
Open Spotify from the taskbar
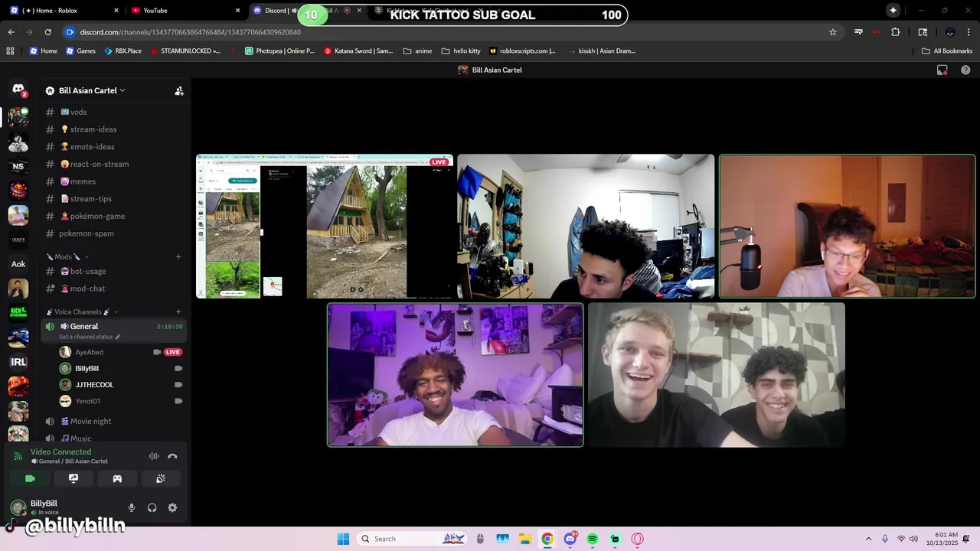(593, 539)
